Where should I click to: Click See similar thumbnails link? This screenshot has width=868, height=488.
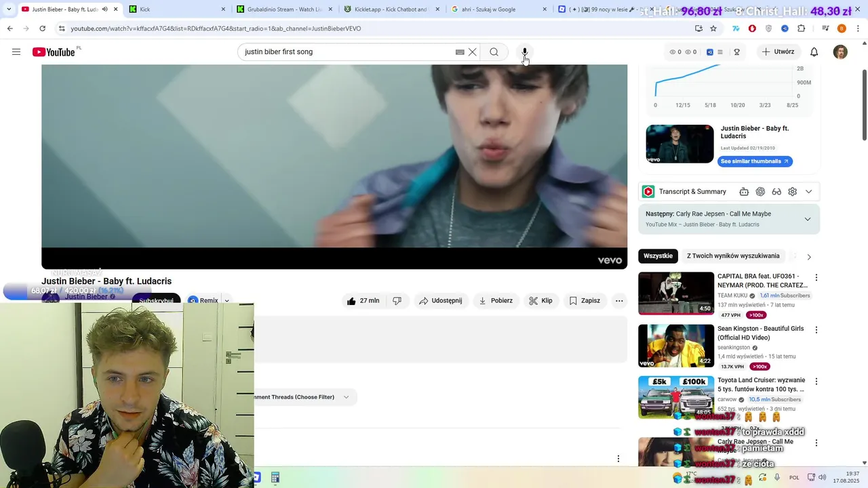755,161
